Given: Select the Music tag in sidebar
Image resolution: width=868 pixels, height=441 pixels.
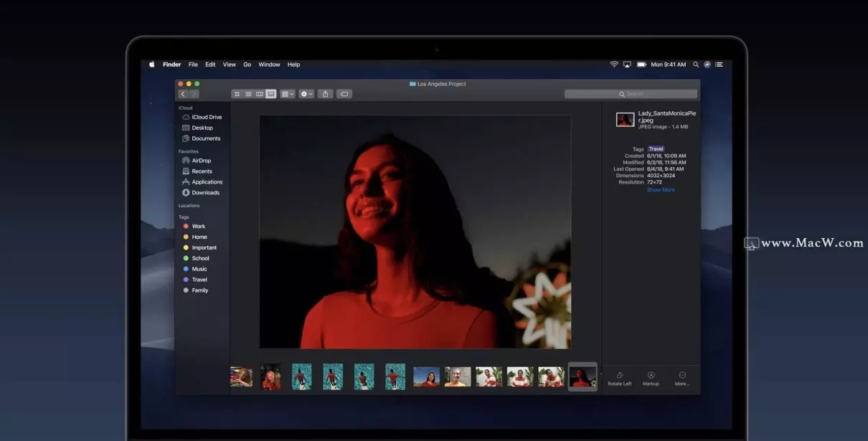Looking at the screenshot, I should coord(195,269).
